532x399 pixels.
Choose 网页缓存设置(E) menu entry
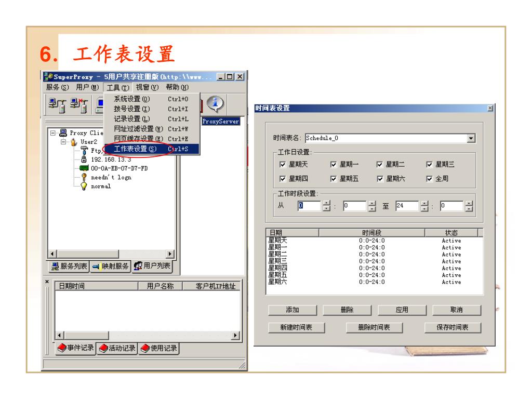click(x=152, y=138)
